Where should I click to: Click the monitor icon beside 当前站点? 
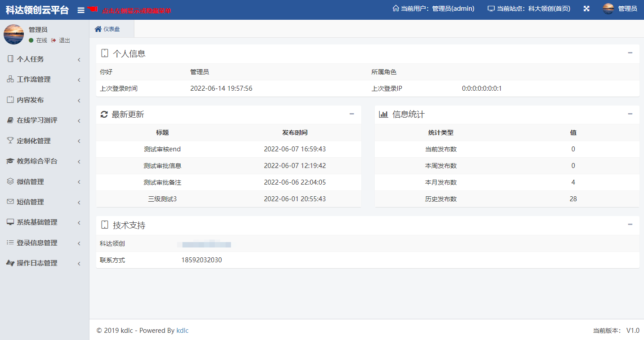click(491, 9)
